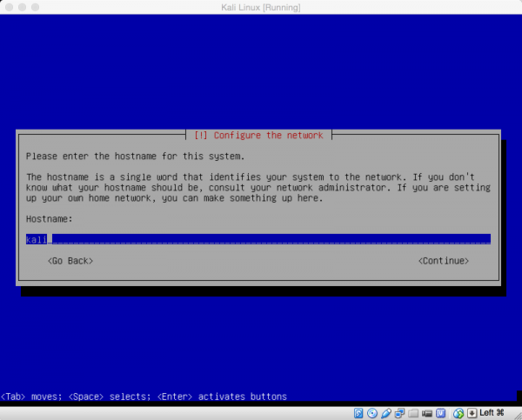Click the mouse integration globe icon
The height and width of the screenshot is (420, 522).
point(458,413)
